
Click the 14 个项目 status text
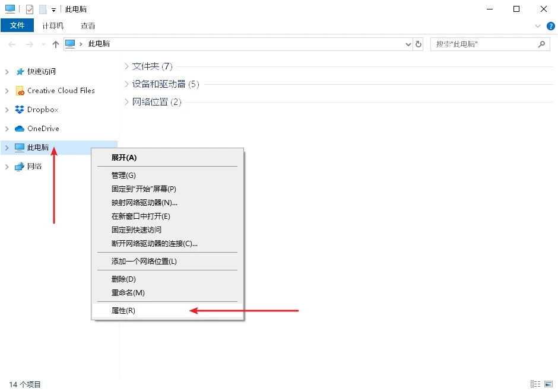tap(24, 384)
